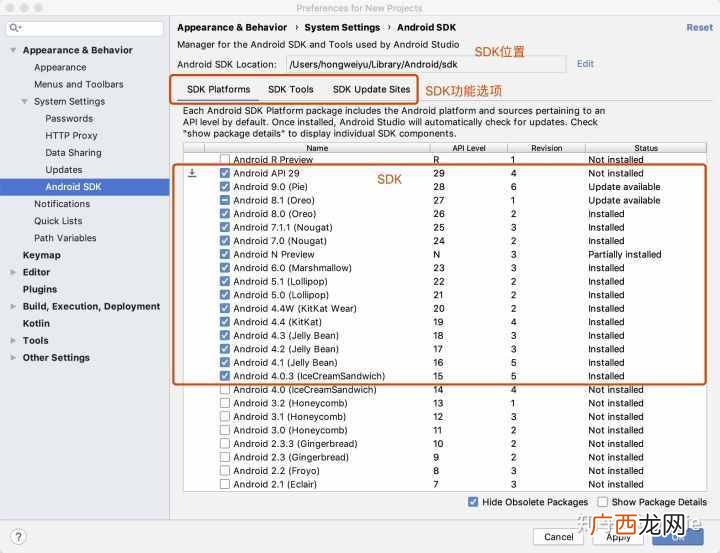Enable Show Package Details checkbox
720x553 pixels.
click(602, 502)
